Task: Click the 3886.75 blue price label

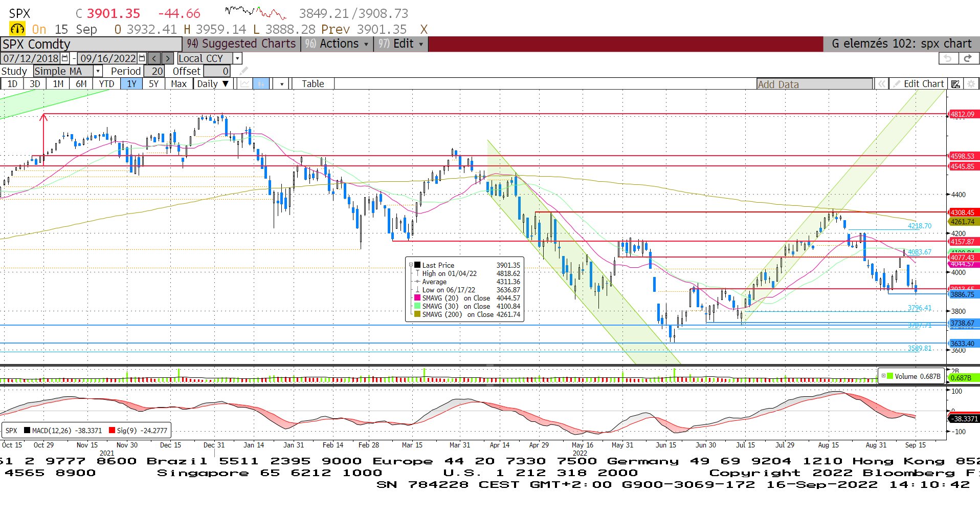Action: 964,294
